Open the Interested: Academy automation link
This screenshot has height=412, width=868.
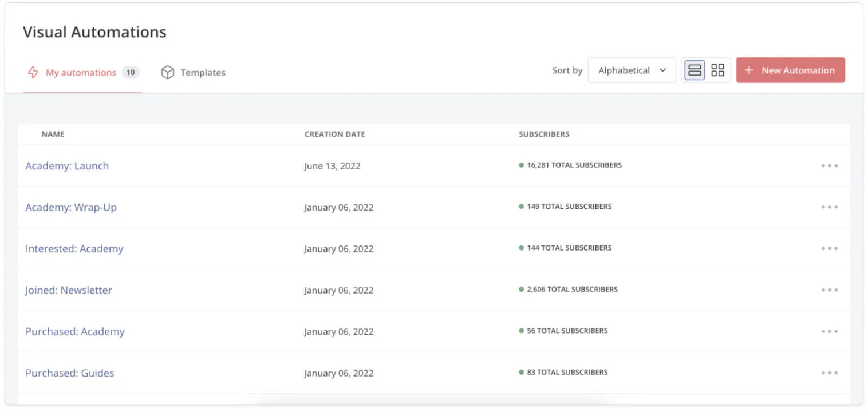(74, 249)
